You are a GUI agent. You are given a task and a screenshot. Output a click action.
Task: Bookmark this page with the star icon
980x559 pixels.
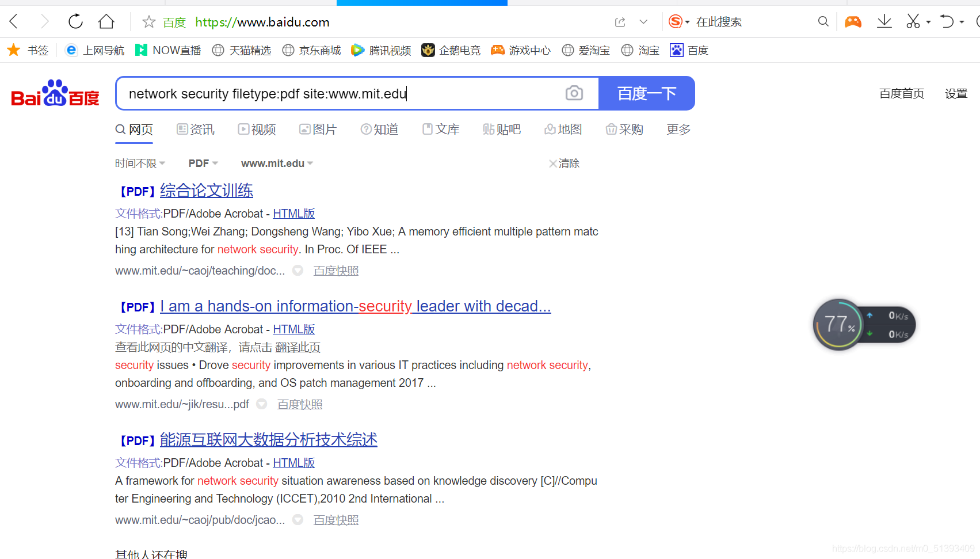(149, 22)
